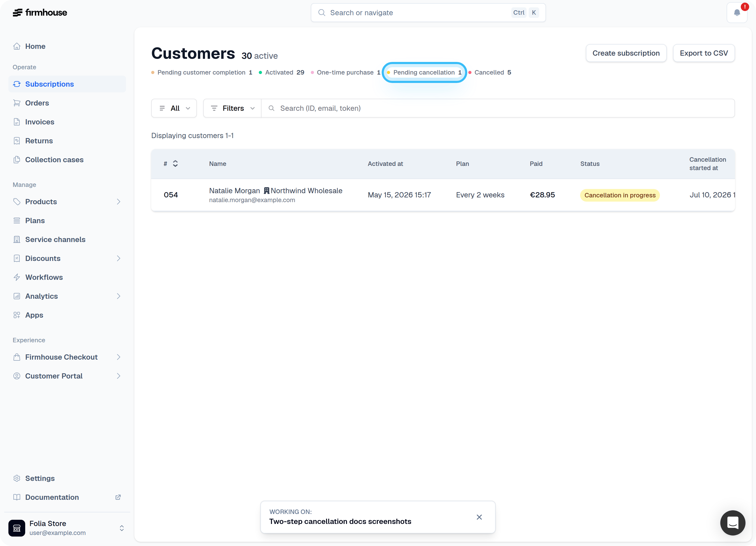Filter by Cancelled status

coord(490,72)
